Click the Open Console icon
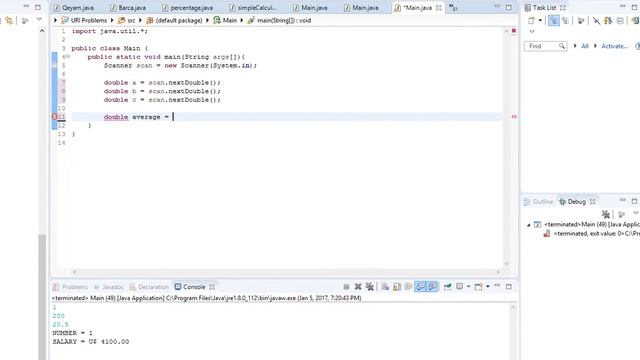Image resolution: width=640 pixels, height=360 pixels. coord(479,287)
